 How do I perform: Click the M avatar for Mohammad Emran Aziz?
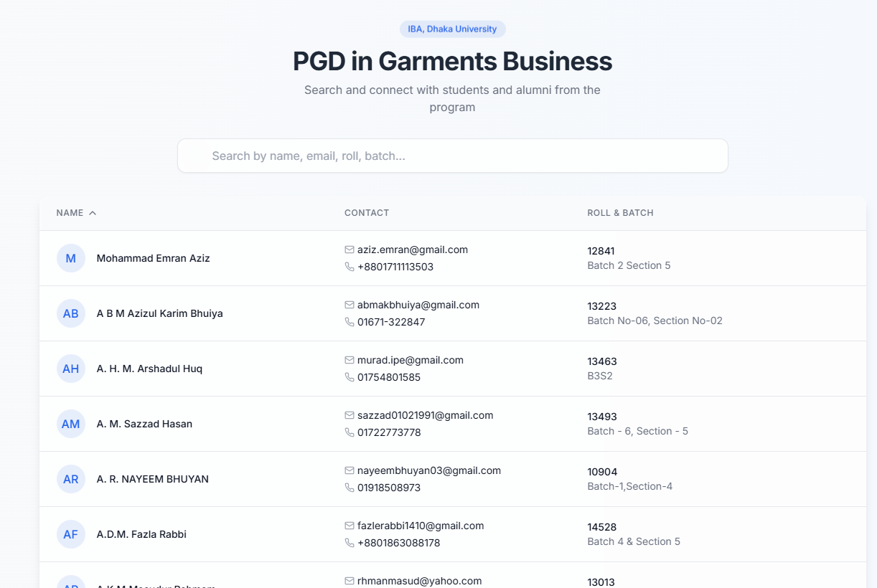point(71,258)
